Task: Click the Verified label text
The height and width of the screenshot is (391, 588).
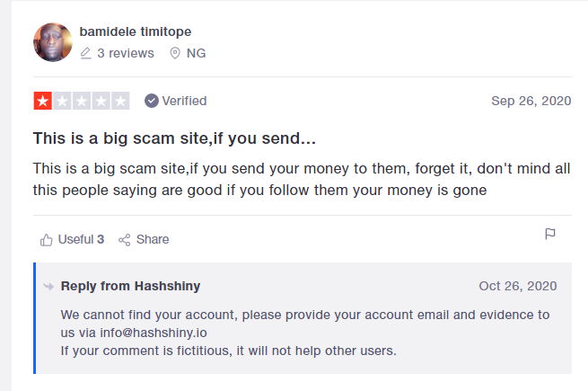Action: click(184, 101)
